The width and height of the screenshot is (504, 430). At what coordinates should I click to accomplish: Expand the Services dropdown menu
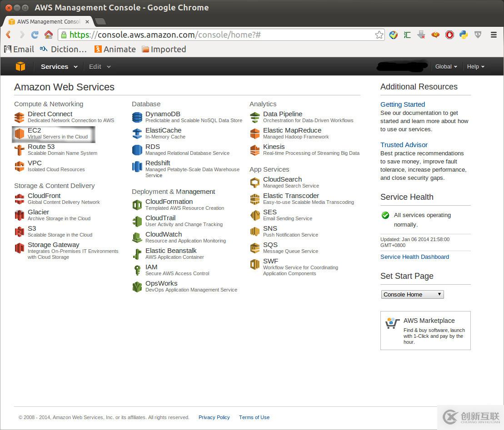tap(59, 67)
